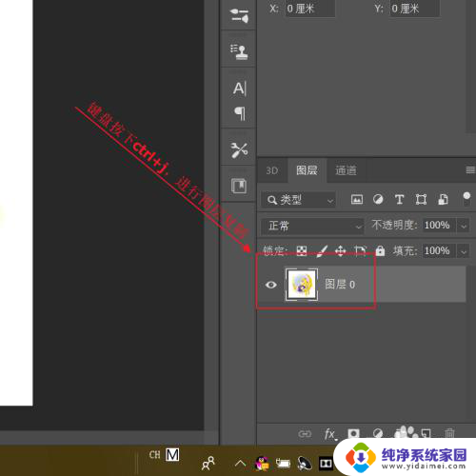The image size is (476, 476).
Task: Add a layer style with fx button
Action: click(330, 434)
